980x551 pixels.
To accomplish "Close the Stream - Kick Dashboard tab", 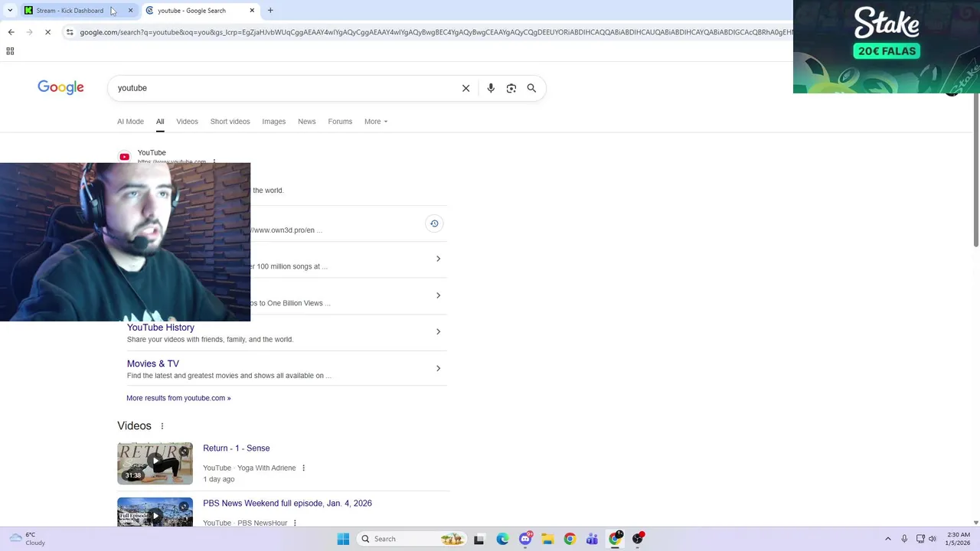I will (x=130, y=11).
